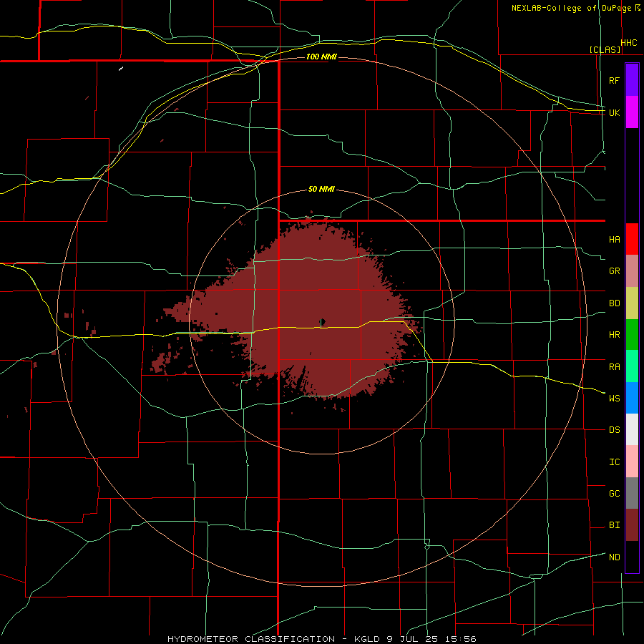The image size is (644, 644).
Task: Click the GR pink legend swatch
Action: (632, 271)
